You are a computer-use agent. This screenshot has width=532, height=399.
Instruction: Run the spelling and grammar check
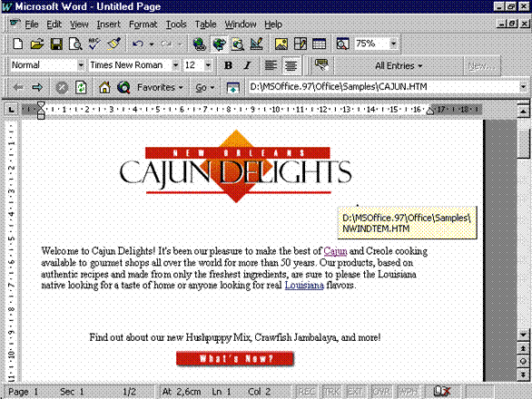(x=94, y=44)
